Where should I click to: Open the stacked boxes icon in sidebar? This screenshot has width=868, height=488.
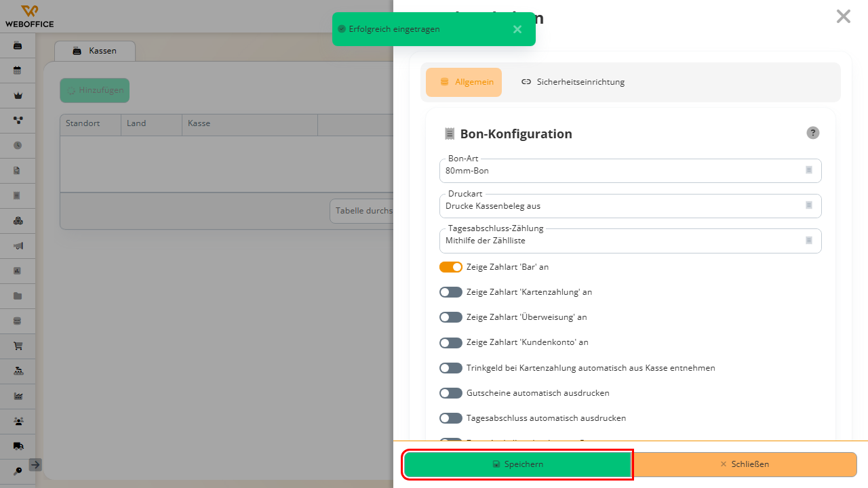[18, 220]
